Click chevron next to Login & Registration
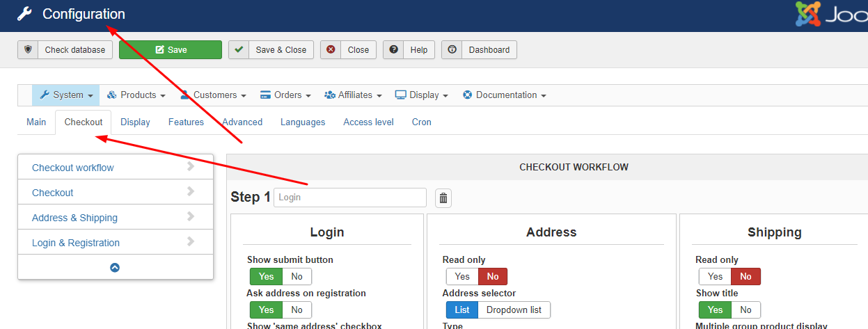The image size is (868, 329). pyautogui.click(x=191, y=242)
